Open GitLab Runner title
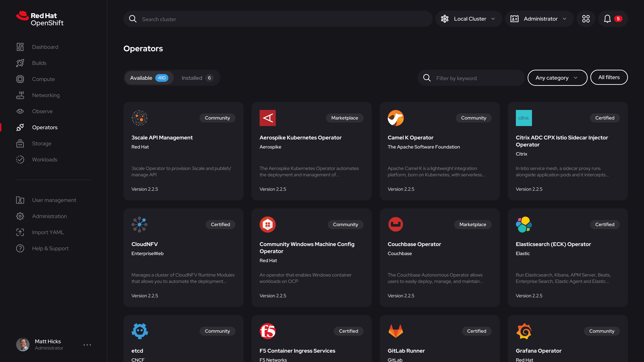644x362 pixels. click(406, 351)
